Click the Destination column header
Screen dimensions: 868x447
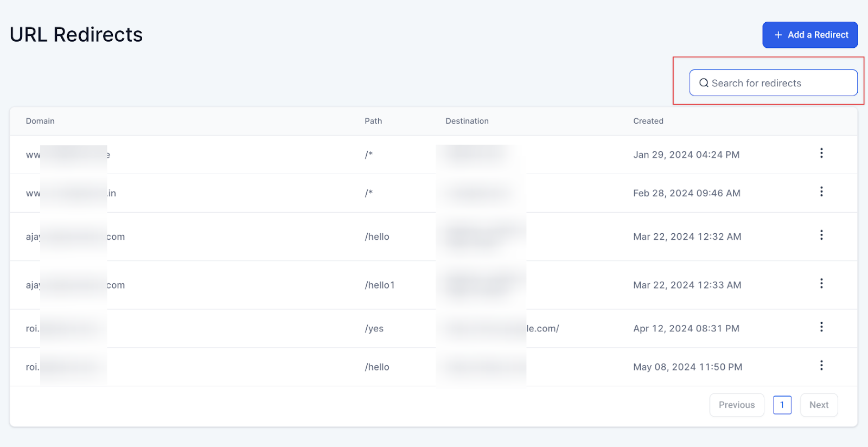click(467, 121)
